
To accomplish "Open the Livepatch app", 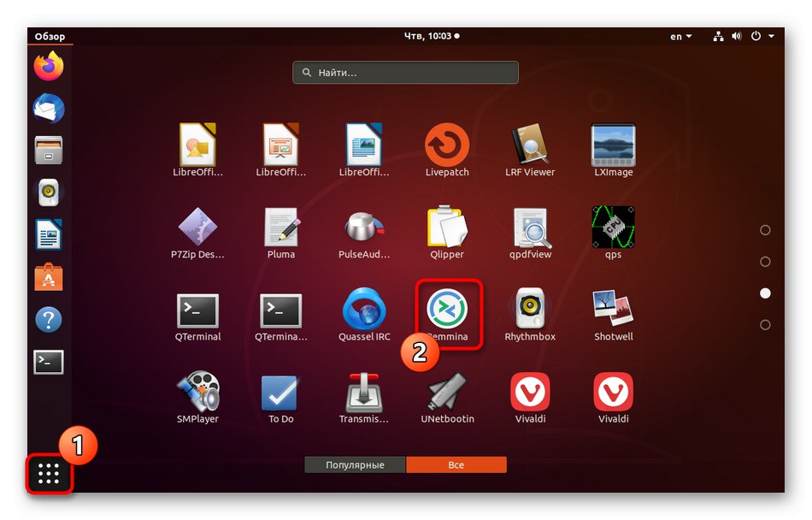I will (x=447, y=150).
